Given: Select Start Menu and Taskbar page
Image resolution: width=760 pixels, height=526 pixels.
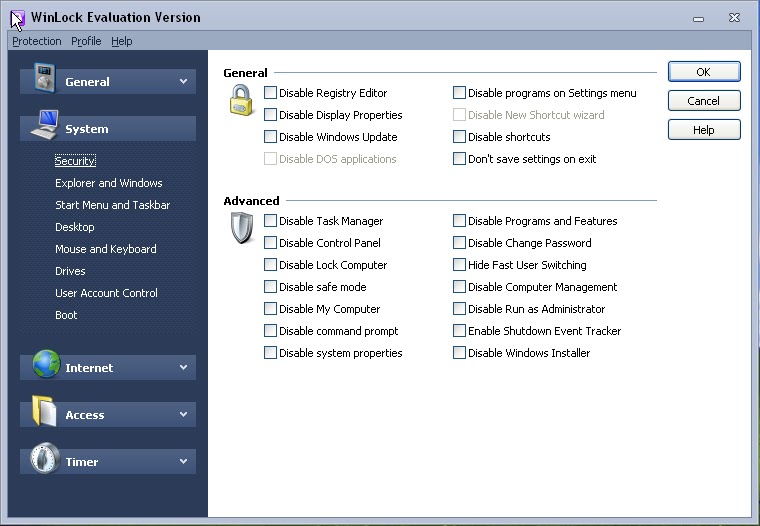Looking at the screenshot, I should (x=112, y=205).
